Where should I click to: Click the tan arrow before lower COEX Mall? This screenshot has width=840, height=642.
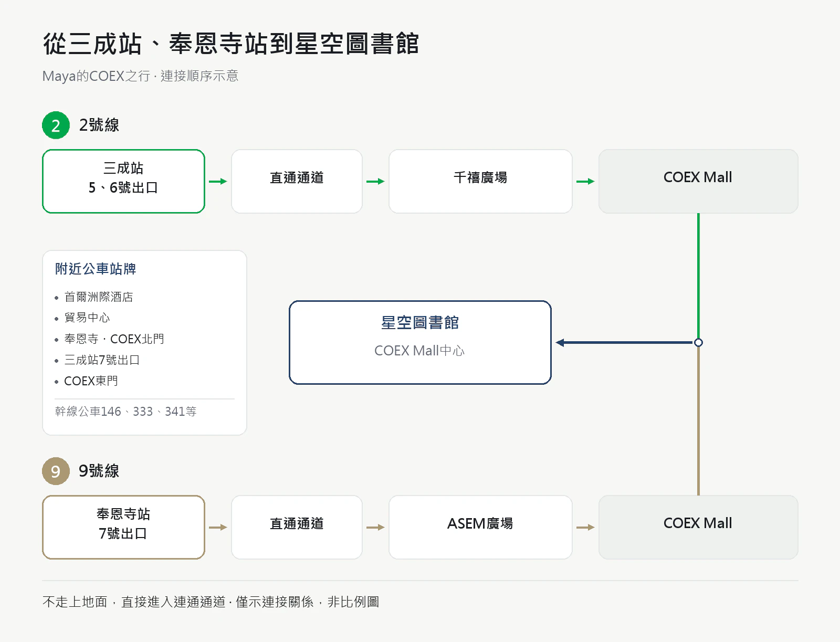tap(585, 527)
